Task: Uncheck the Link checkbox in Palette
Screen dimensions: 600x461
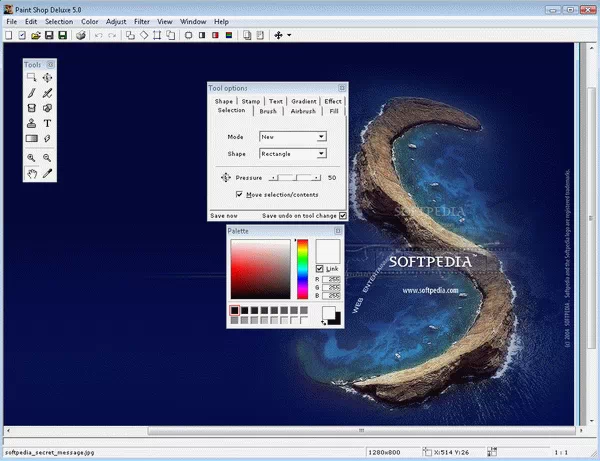Action: coord(319,269)
